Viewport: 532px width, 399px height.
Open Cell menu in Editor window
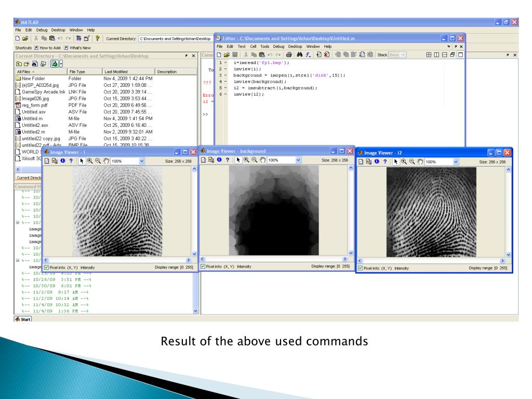(x=253, y=46)
